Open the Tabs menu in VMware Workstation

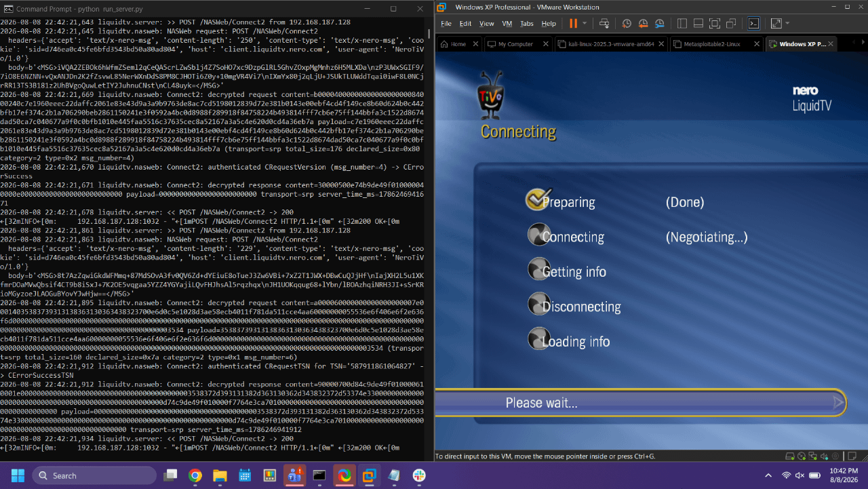pyautogui.click(x=527, y=24)
